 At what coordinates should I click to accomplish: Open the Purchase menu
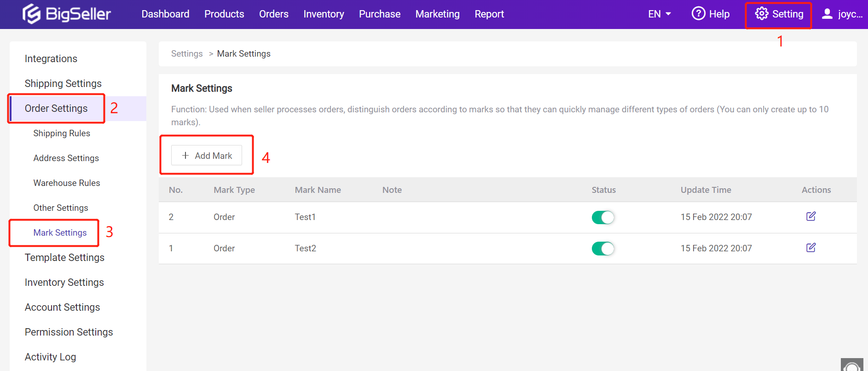pos(380,14)
